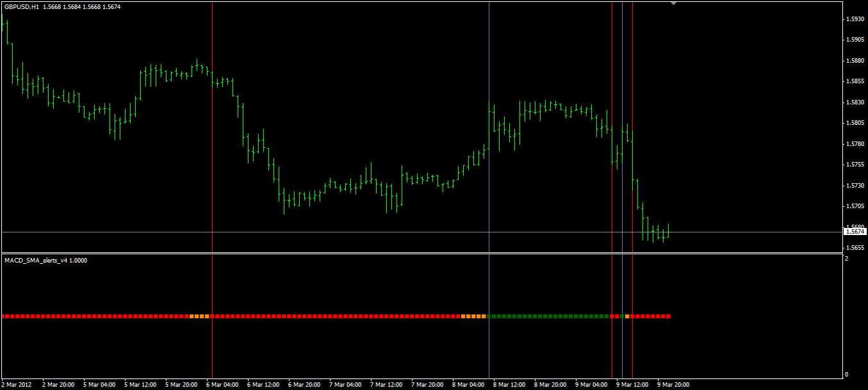Click the 7 Mar 04:00 time label
868x390 pixels.
tap(345, 385)
